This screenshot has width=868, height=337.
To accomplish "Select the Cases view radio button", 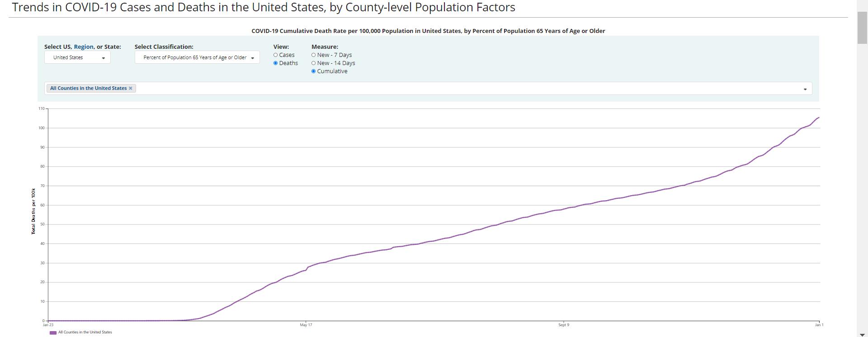I will 275,55.
